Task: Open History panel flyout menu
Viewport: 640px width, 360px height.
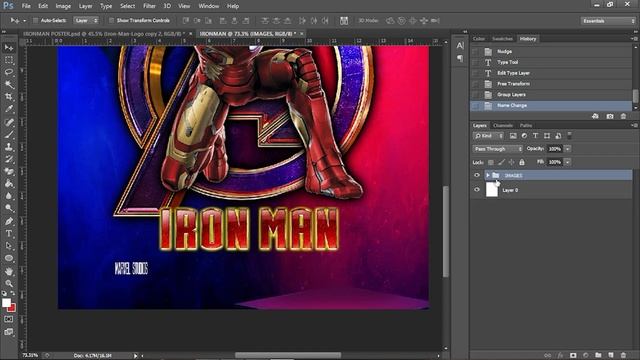Action: point(634,39)
